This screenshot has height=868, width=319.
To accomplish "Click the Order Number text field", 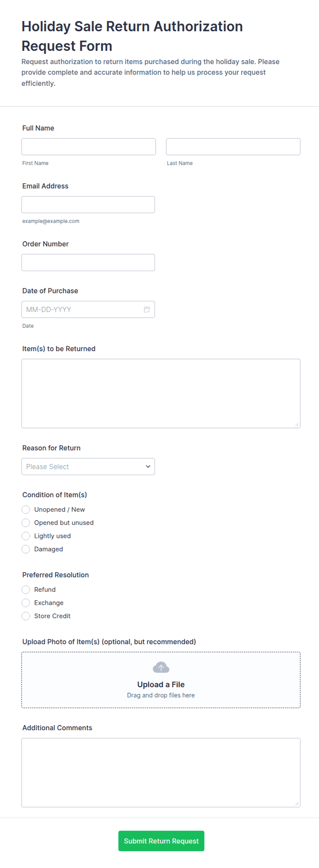I will 88,262.
